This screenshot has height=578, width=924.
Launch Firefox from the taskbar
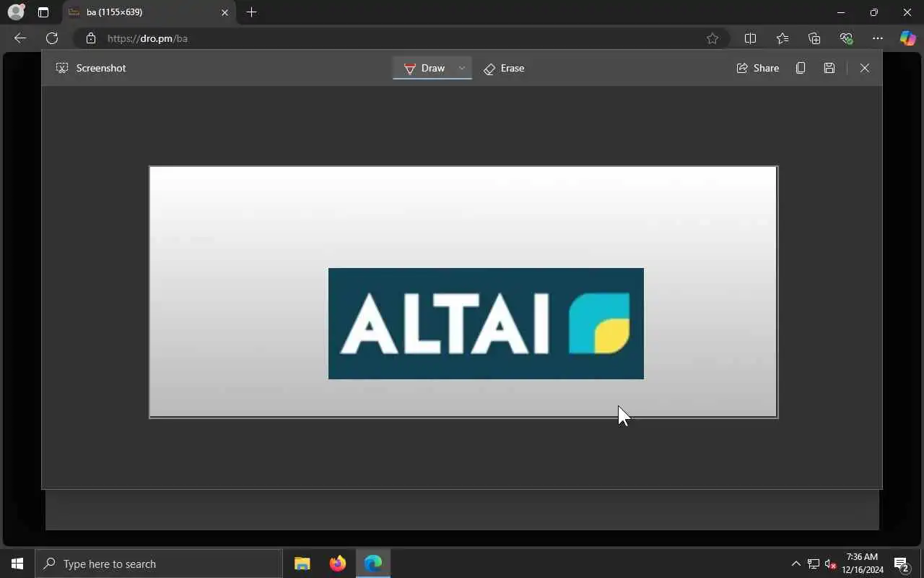click(x=338, y=564)
